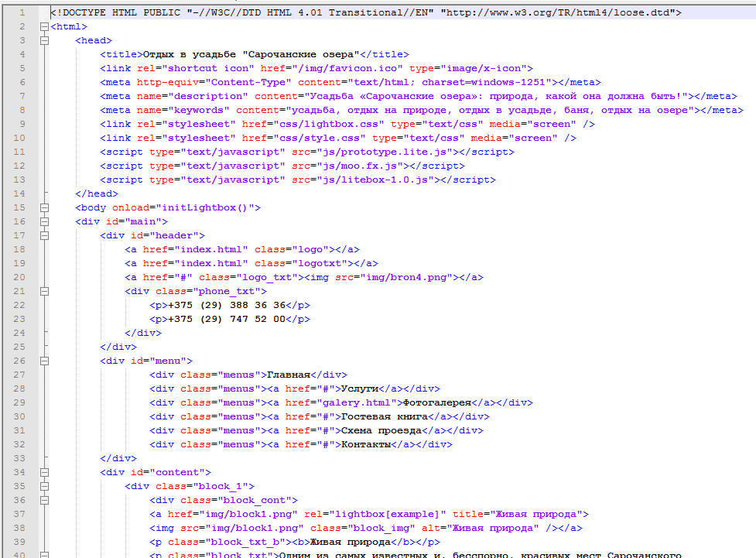756x558 pixels.
Task: Click the menu text Услуги
Action: click(x=359, y=389)
